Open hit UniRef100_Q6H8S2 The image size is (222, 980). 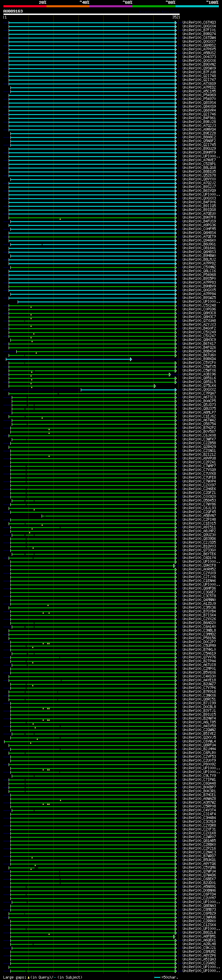pyautogui.click(x=199, y=45)
